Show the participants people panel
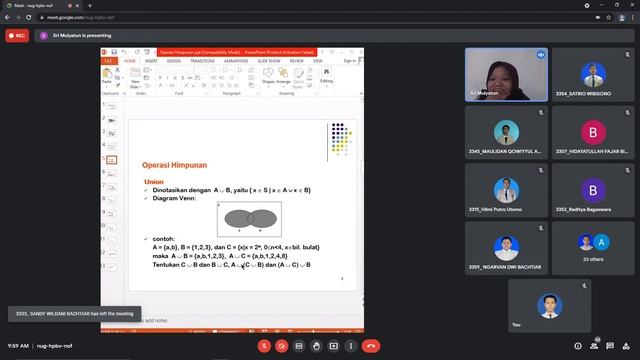 coord(594,346)
